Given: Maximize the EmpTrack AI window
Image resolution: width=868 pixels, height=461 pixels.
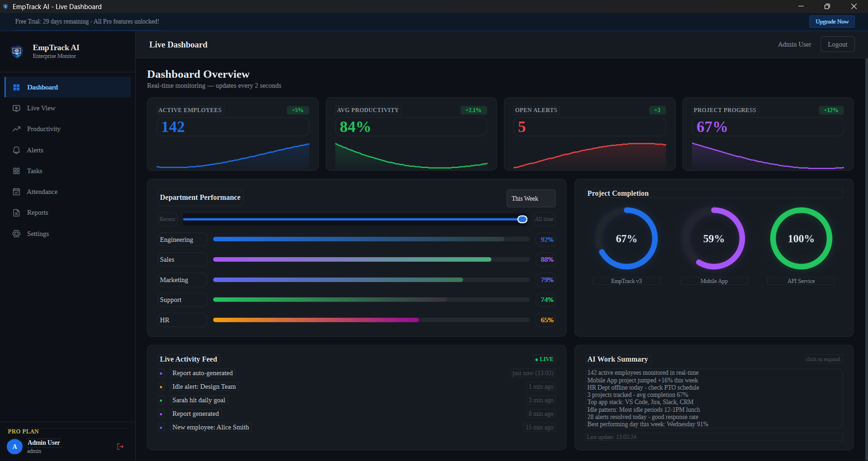Looking at the screenshot, I should [827, 6].
